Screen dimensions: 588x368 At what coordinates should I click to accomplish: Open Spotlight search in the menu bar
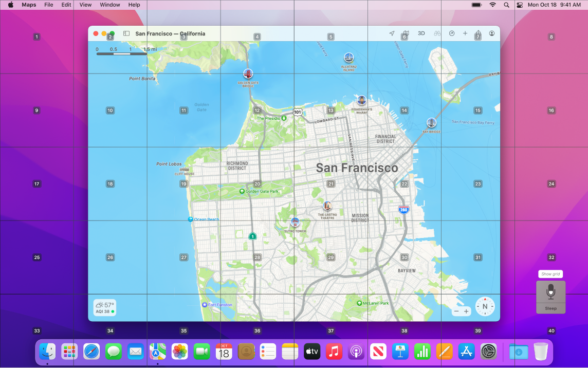tap(507, 5)
